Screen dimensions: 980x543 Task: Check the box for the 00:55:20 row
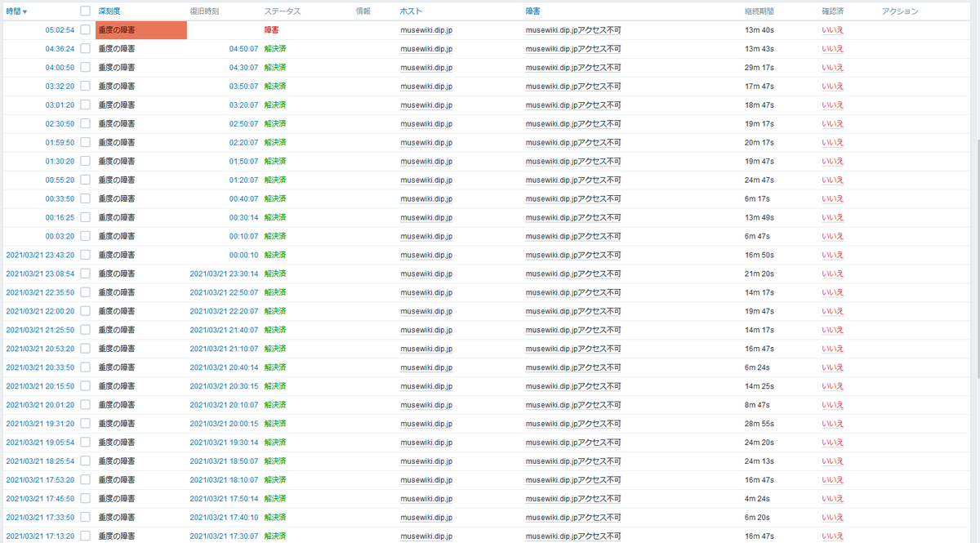click(85, 180)
